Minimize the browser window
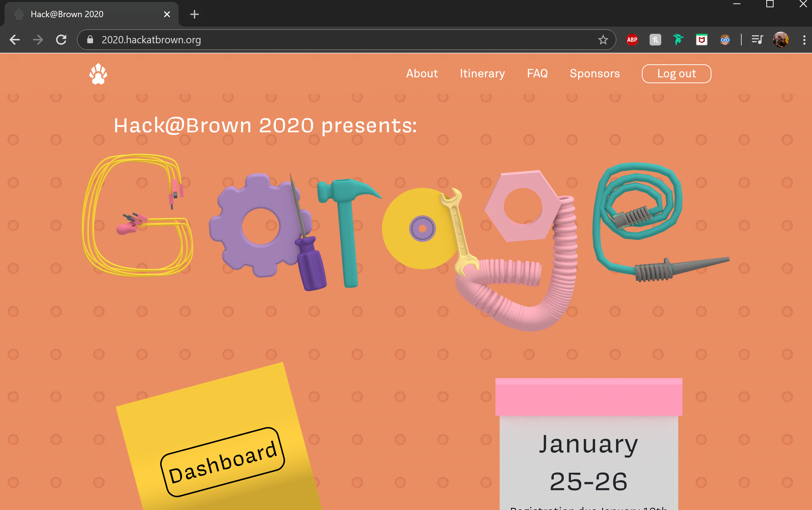 click(x=737, y=4)
